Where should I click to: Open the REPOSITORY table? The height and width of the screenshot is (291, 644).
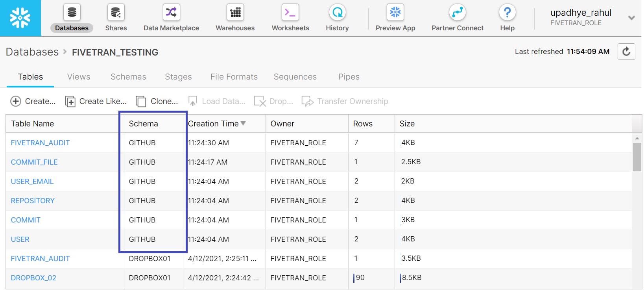pyautogui.click(x=33, y=201)
